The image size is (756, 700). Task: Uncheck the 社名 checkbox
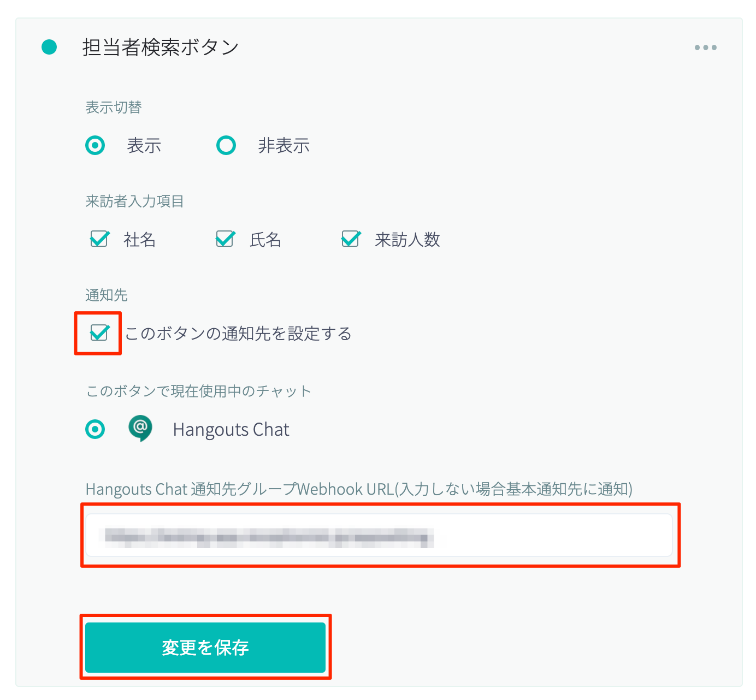point(99,239)
